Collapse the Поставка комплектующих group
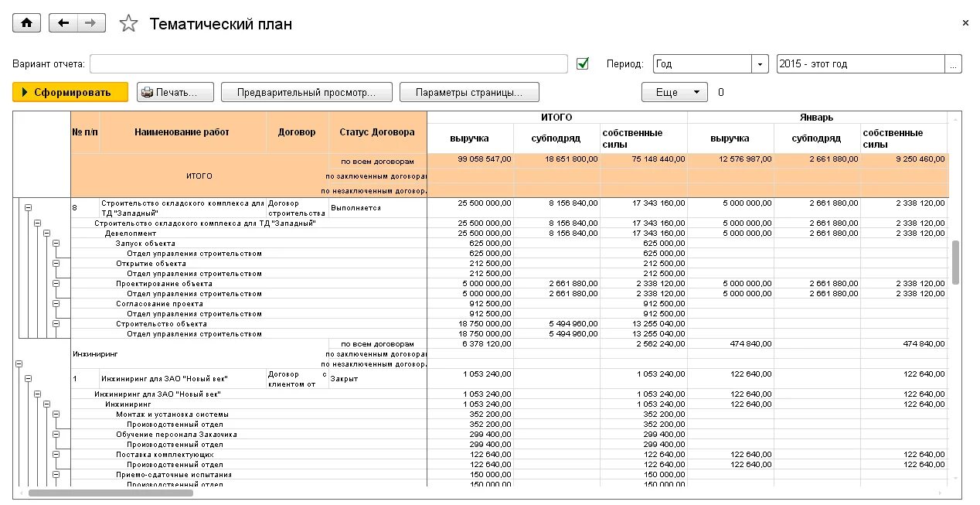980x505 pixels. click(x=56, y=455)
